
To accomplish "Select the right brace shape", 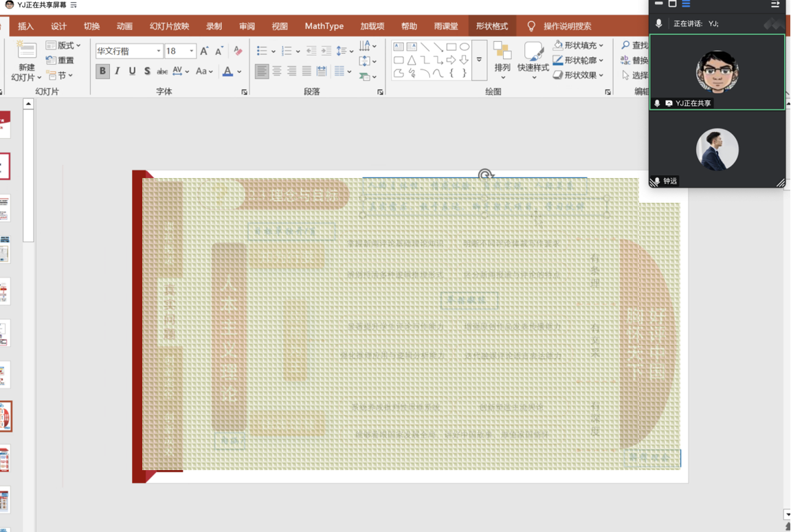I will (464, 73).
